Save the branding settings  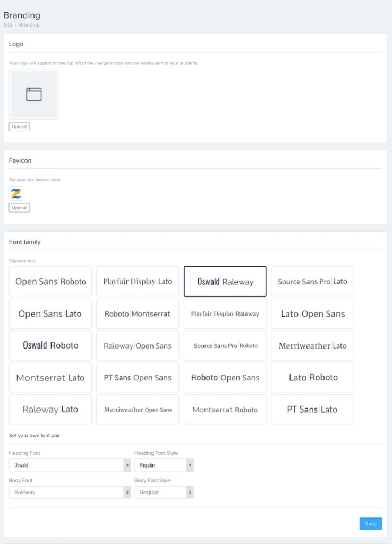pyautogui.click(x=371, y=524)
